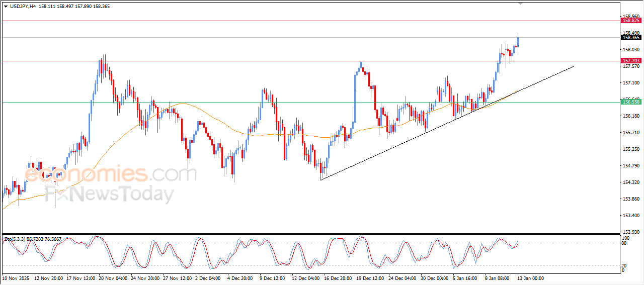The image size is (644, 285).
Task: Open the dropdown arrow beside USDJPY,H4
Action: (x=6, y=7)
